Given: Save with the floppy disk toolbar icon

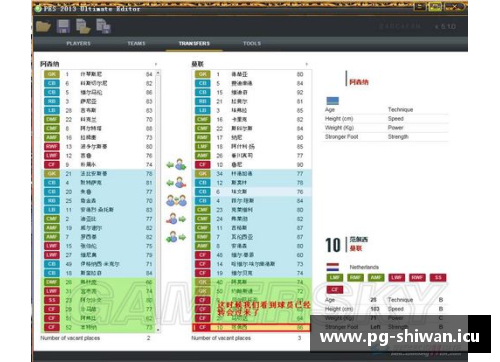Looking at the screenshot, I should click(63, 26).
